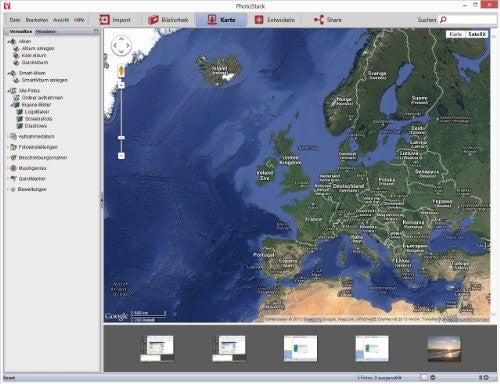
Task: Expand the QuickMarker node
Action: (8, 179)
